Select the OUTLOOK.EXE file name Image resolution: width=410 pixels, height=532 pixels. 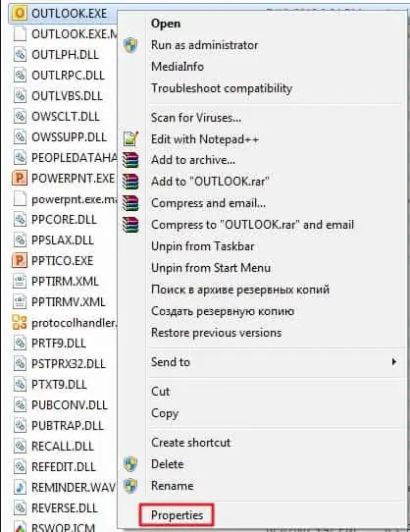[70, 13]
